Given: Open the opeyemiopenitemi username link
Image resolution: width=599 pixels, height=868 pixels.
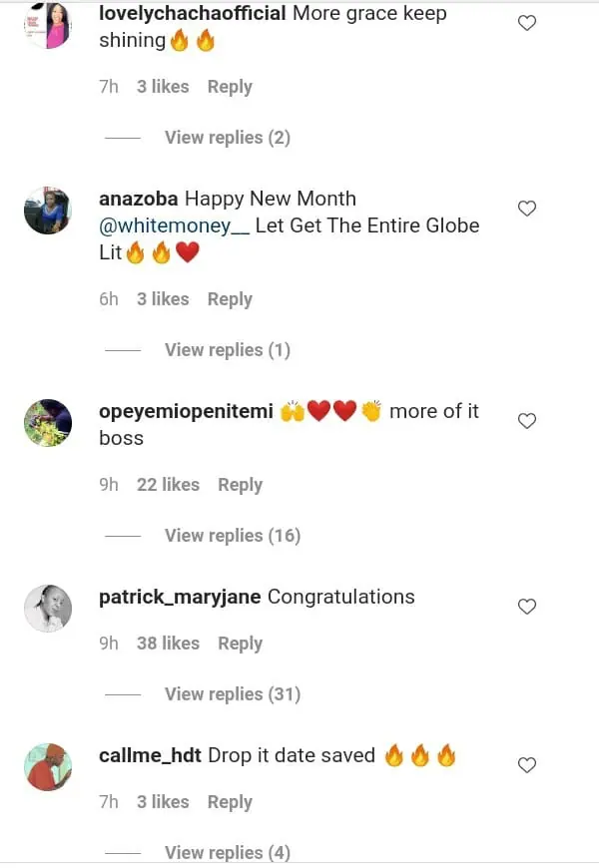Looking at the screenshot, I should [x=186, y=412].
